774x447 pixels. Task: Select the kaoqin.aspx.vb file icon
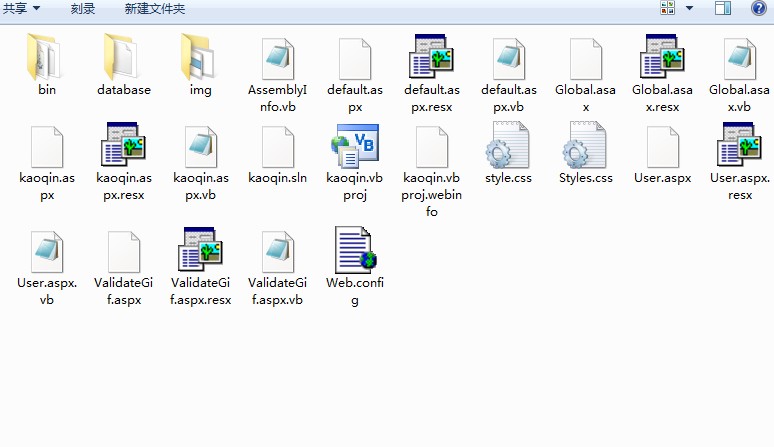tap(201, 147)
